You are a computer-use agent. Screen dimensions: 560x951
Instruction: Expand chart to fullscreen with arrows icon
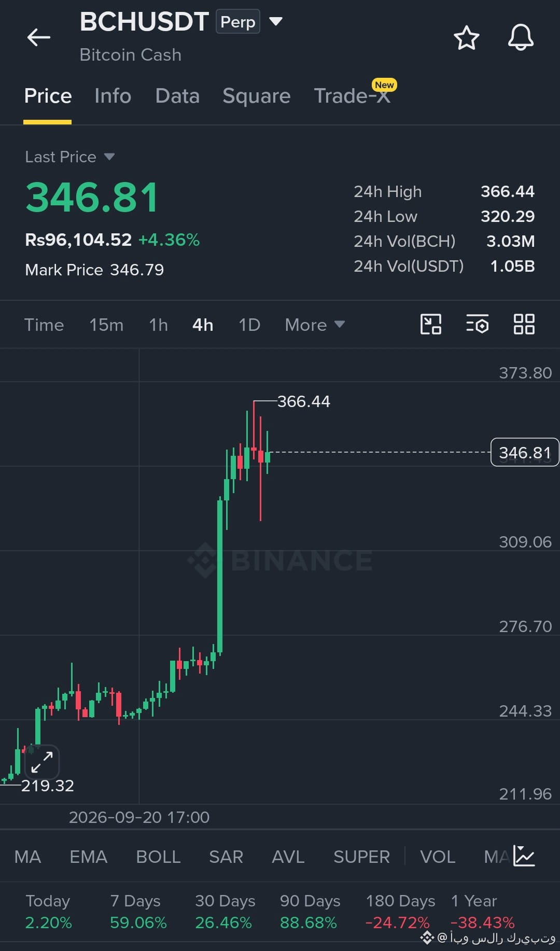click(x=42, y=762)
